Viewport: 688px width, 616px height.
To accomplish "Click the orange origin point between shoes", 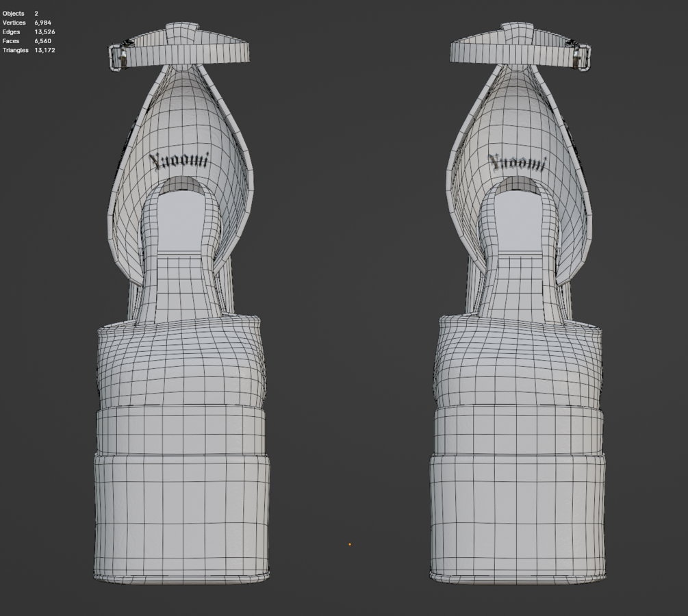I will [350, 545].
